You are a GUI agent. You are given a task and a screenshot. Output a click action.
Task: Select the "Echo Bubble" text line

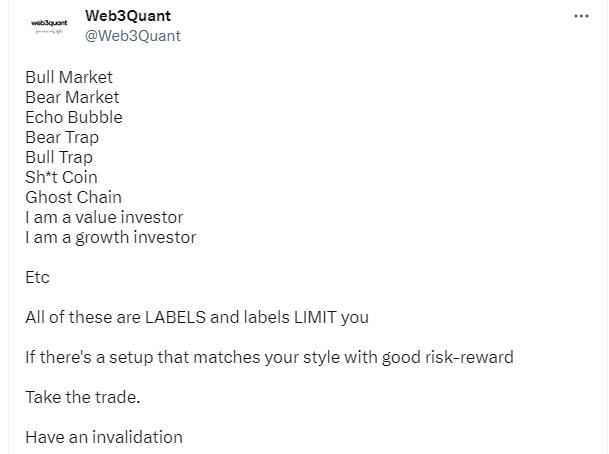click(74, 117)
